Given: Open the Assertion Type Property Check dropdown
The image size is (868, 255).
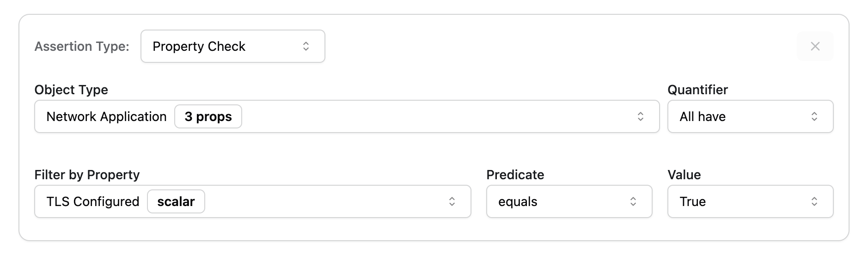Looking at the screenshot, I should [222, 46].
